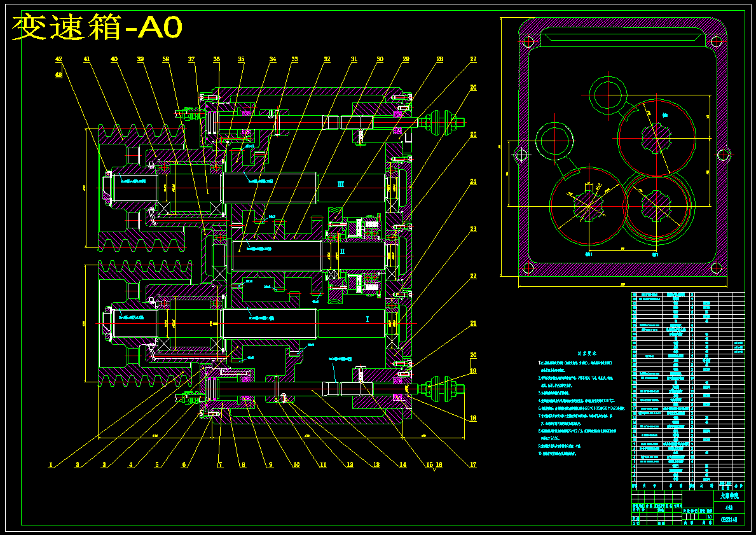The width and height of the screenshot is (756, 535).
Task: Select part balloon number 36
Action: (x=216, y=59)
